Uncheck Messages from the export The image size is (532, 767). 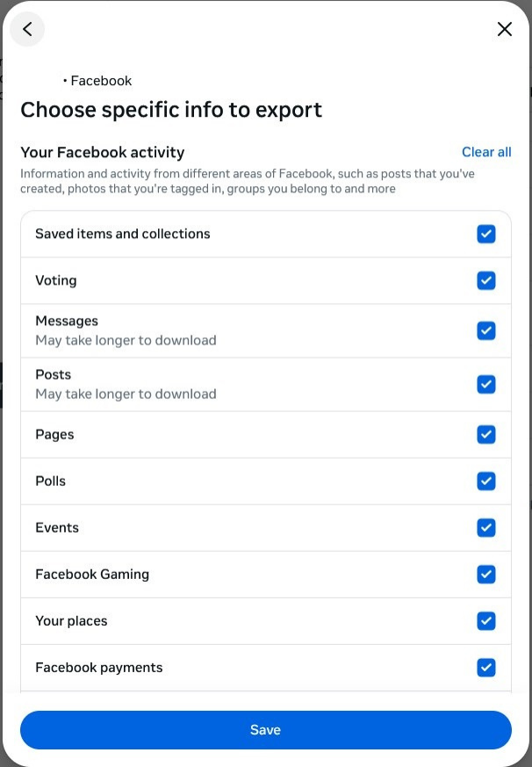(486, 330)
